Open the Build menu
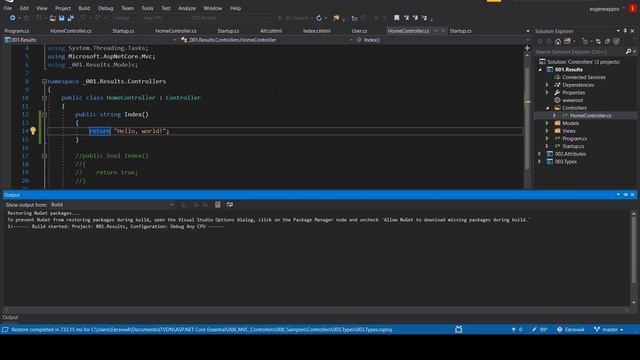Viewport: 640px width, 360px height. [x=84, y=8]
